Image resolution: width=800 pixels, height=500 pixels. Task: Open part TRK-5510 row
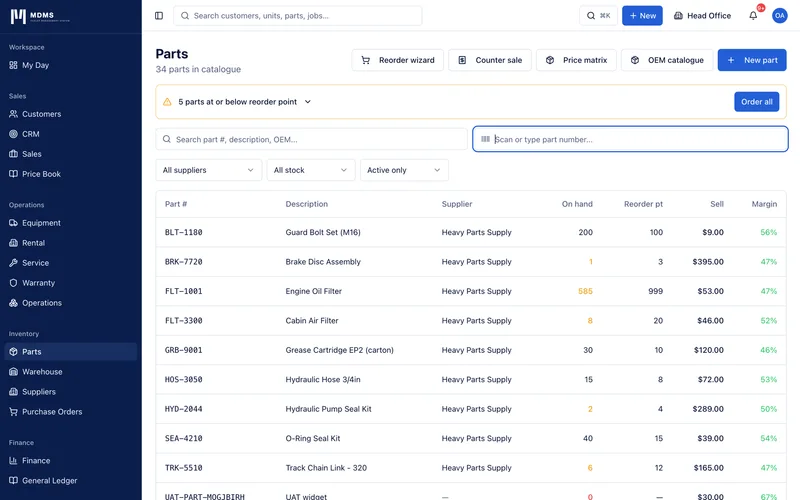471,468
